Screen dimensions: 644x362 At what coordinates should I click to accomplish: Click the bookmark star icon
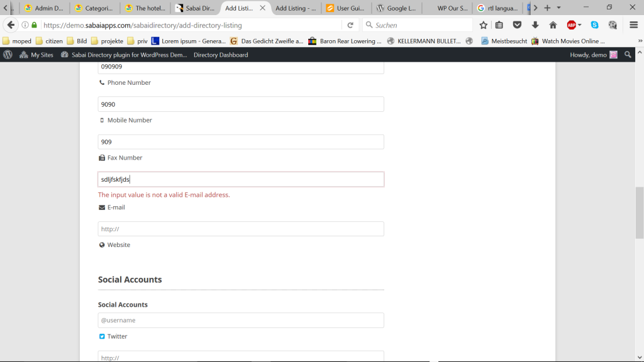483,25
